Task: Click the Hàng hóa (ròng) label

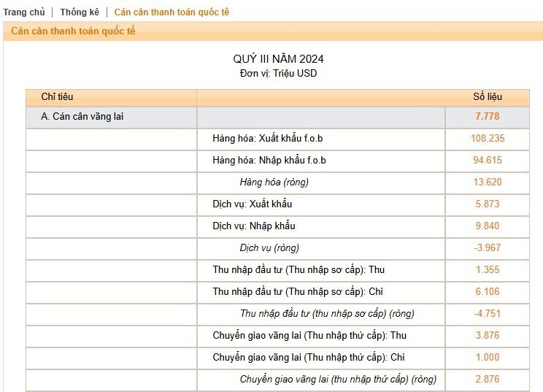Action: click(x=274, y=182)
